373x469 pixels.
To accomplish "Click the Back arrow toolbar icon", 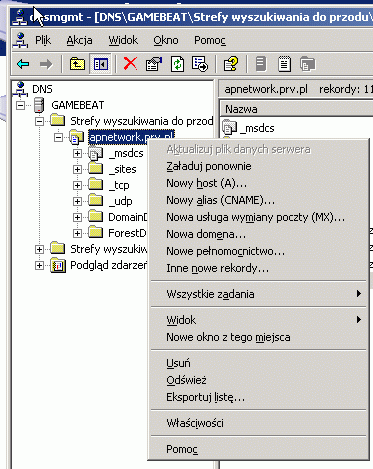I will pyautogui.click(x=23, y=64).
